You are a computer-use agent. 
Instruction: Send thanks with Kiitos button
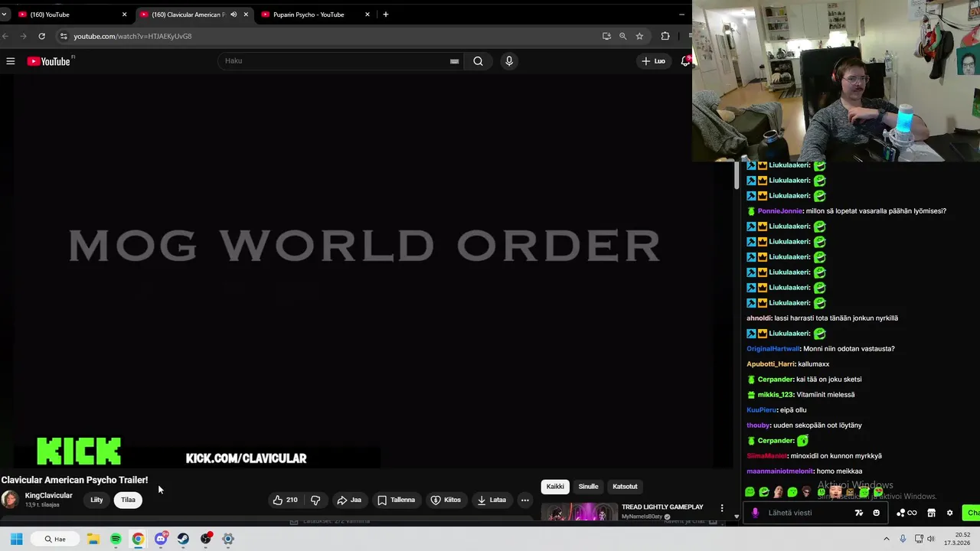pyautogui.click(x=446, y=500)
